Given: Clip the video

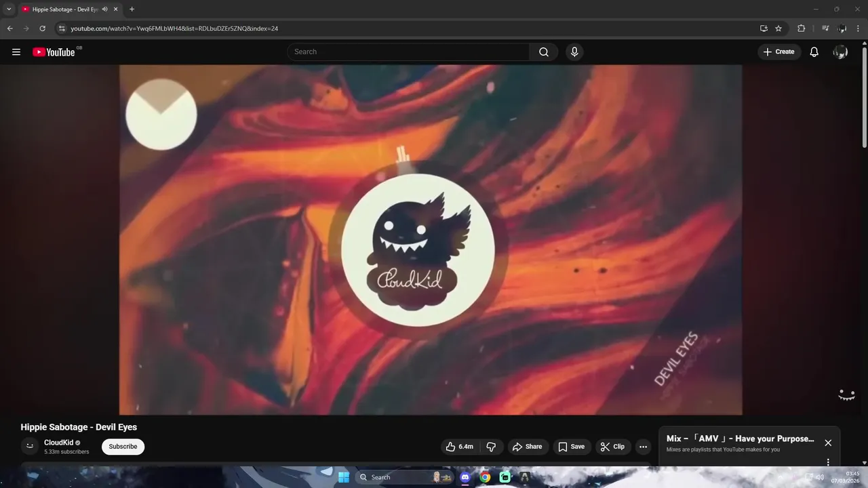Looking at the screenshot, I should click(612, 447).
